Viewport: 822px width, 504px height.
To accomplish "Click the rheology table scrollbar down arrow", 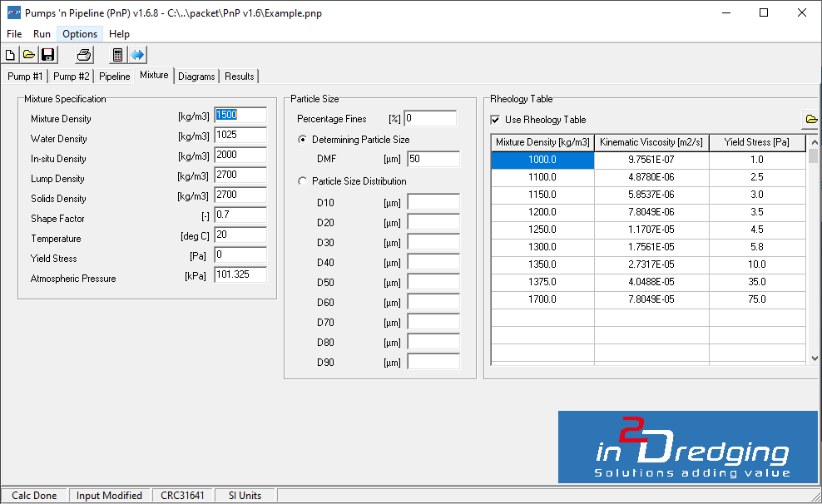I will coord(813,359).
